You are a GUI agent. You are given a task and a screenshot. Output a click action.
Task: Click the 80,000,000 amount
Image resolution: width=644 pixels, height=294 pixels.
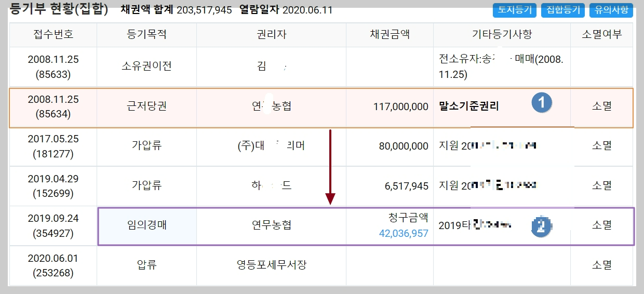pyautogui.click(x=404, y=146)
